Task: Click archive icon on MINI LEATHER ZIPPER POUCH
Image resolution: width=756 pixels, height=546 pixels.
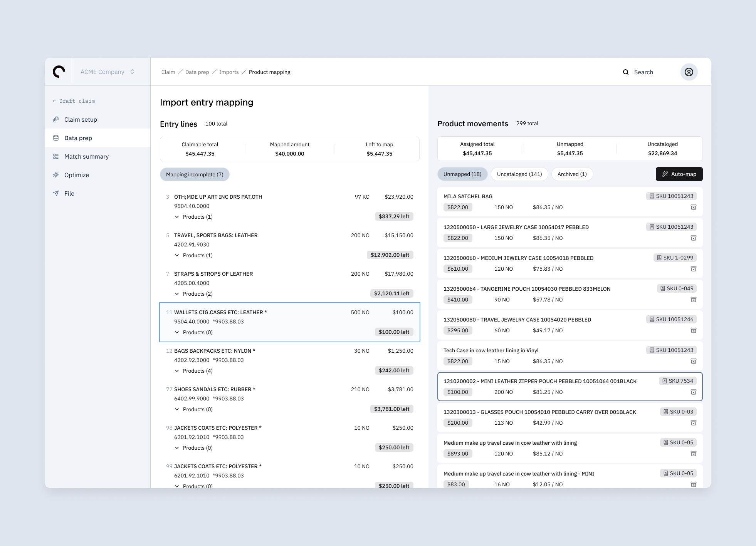Action: pos(693,392)
